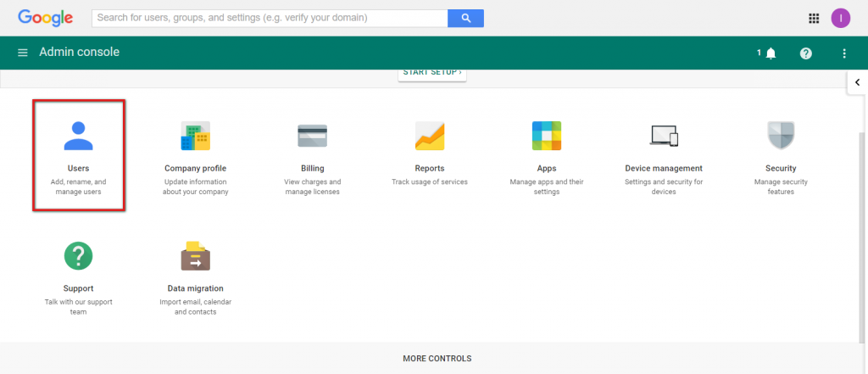Click the Support label text
This screenshot has width=868, height=374.
tap(78, 288)
